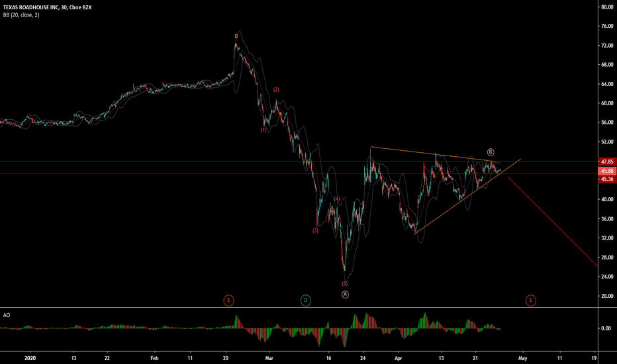
Task: Click the 2020 date axis label
Action: 30,358
